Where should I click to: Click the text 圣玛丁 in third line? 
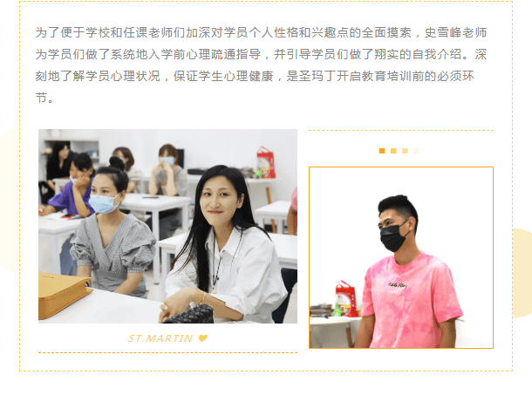coord(317,76)
